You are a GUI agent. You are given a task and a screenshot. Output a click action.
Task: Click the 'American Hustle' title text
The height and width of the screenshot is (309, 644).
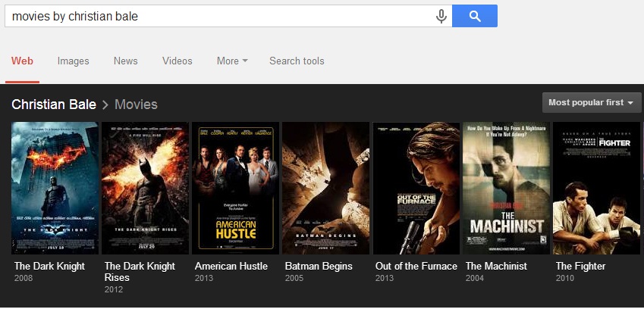(231, 266)
